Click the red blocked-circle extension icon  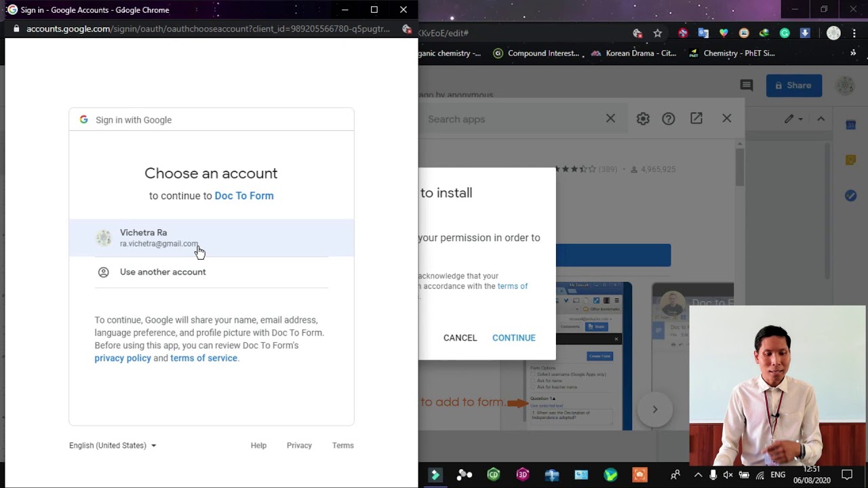[x=683, y=33]
